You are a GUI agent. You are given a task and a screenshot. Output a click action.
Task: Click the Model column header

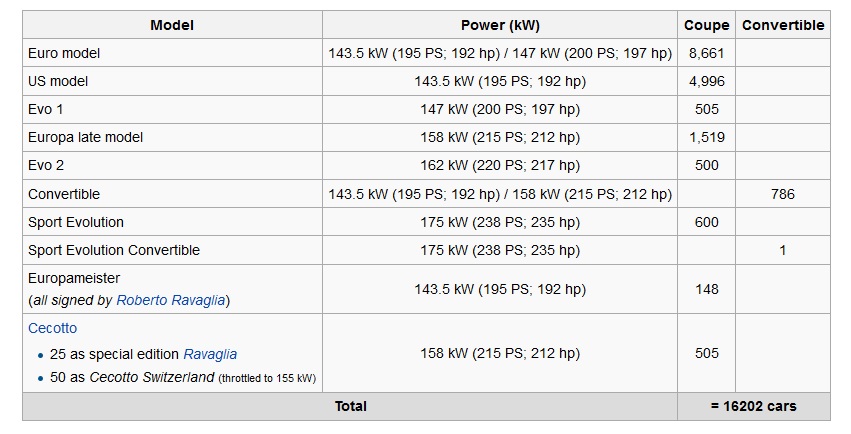point(171,25)
